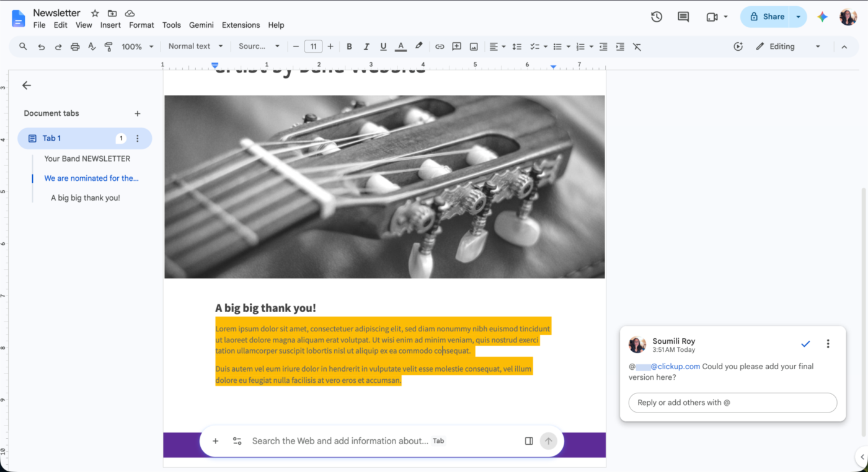This screenshot has width=868, height=472.
Task: Open the text color picker
Action: tap(401, 46)
